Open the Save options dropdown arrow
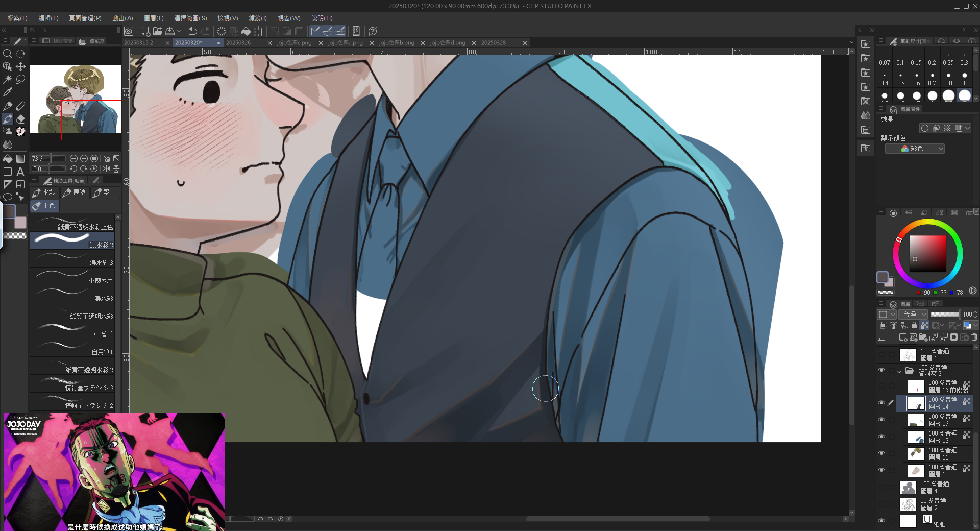Image resolution: width=980 pixels, height=531 pixels. (x=179, y=31)
